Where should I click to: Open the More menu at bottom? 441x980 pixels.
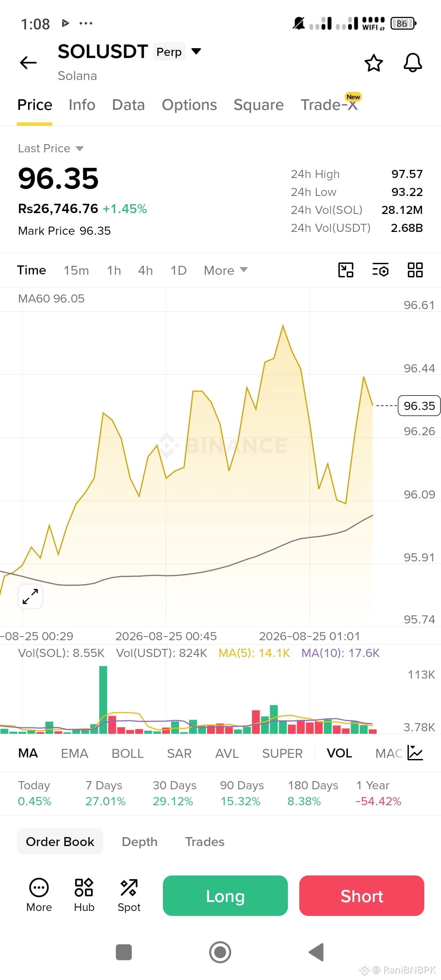point(39,895)
